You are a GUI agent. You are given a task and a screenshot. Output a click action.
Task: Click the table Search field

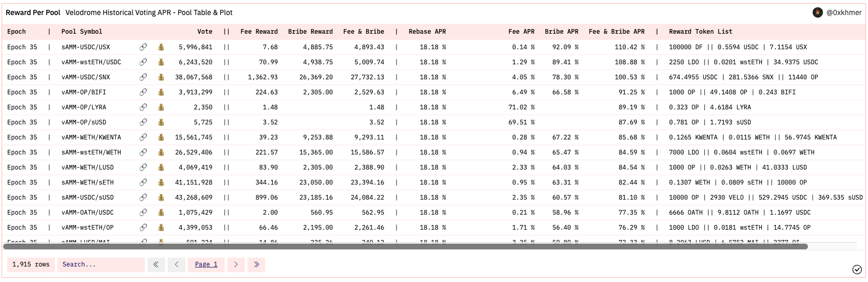[x=101, y=264]
